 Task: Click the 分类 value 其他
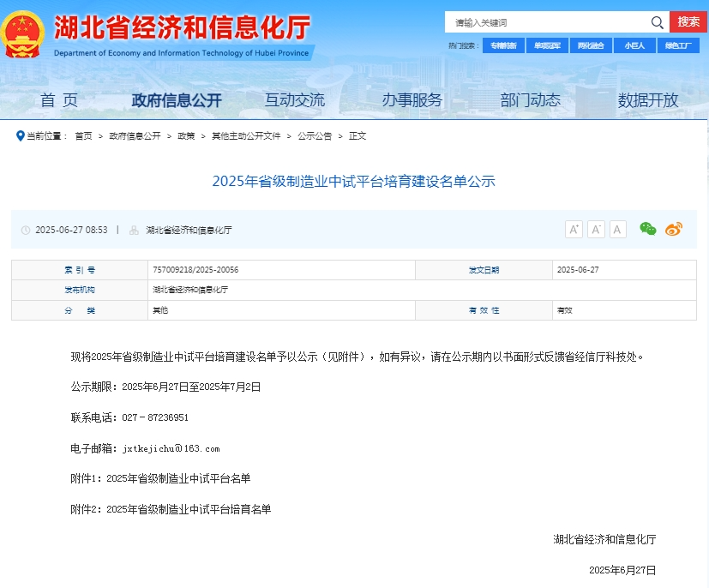coord(160,310)
